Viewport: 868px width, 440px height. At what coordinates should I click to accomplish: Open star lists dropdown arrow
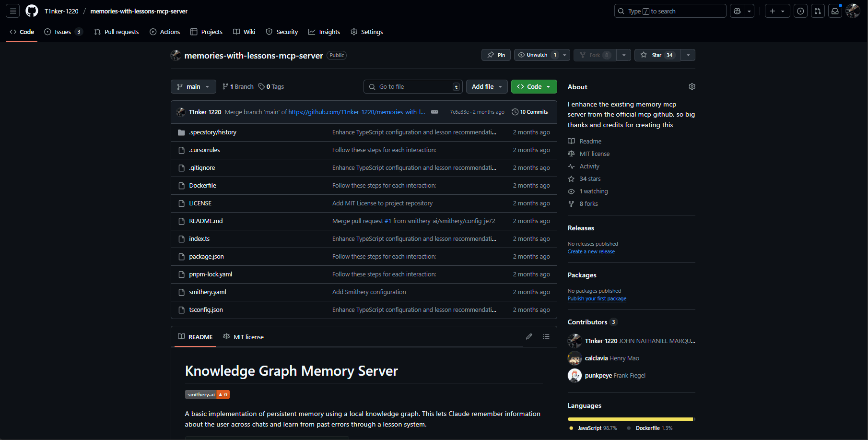688,55
